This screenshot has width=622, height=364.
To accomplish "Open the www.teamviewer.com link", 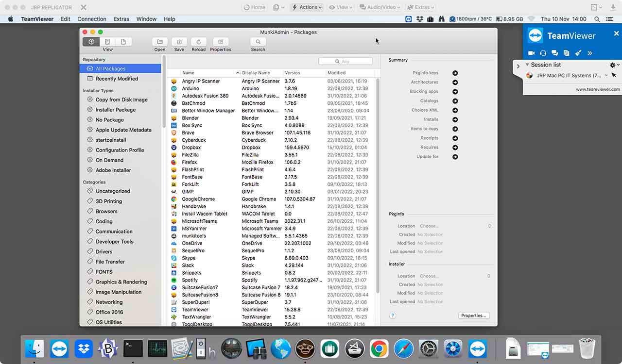I will coord(598,89).
